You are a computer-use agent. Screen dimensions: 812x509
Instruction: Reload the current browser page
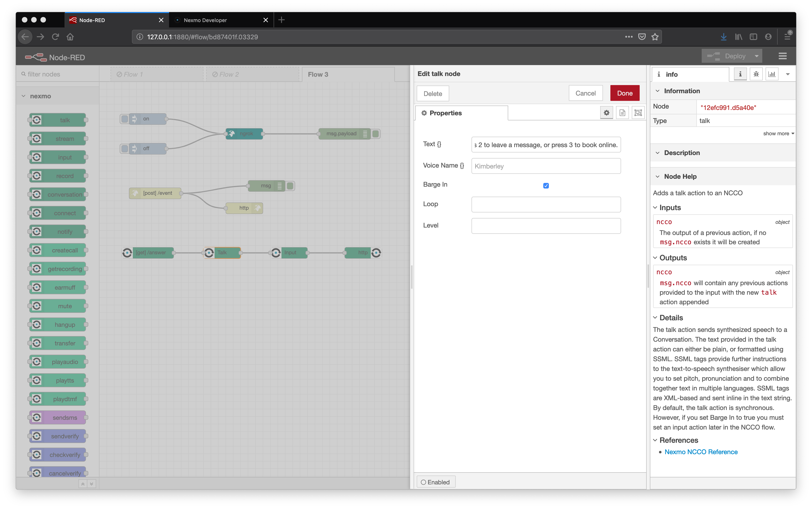[x=56, y=37]
